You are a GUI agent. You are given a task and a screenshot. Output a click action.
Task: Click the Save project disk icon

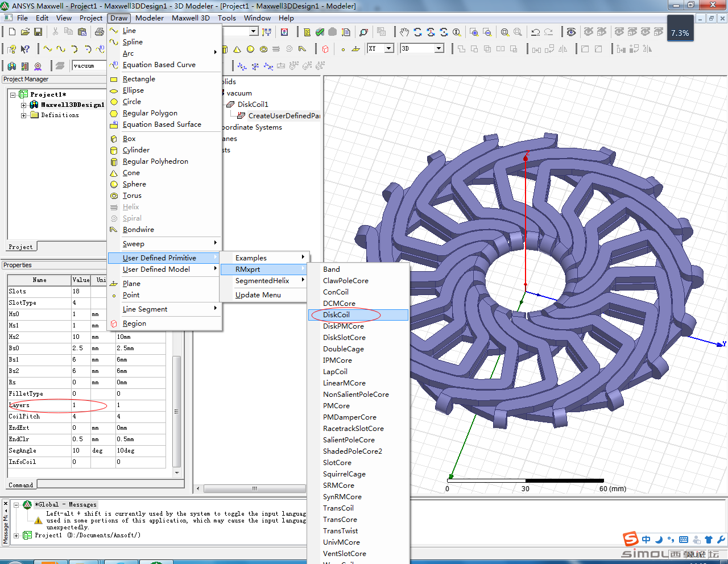pos(38,32)
